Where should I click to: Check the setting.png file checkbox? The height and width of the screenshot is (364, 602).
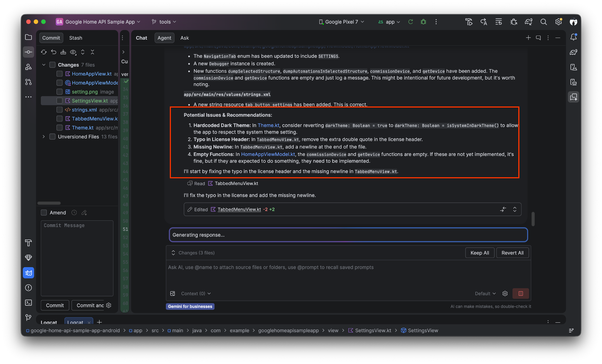pyautogui.click(x=59, y=92)
